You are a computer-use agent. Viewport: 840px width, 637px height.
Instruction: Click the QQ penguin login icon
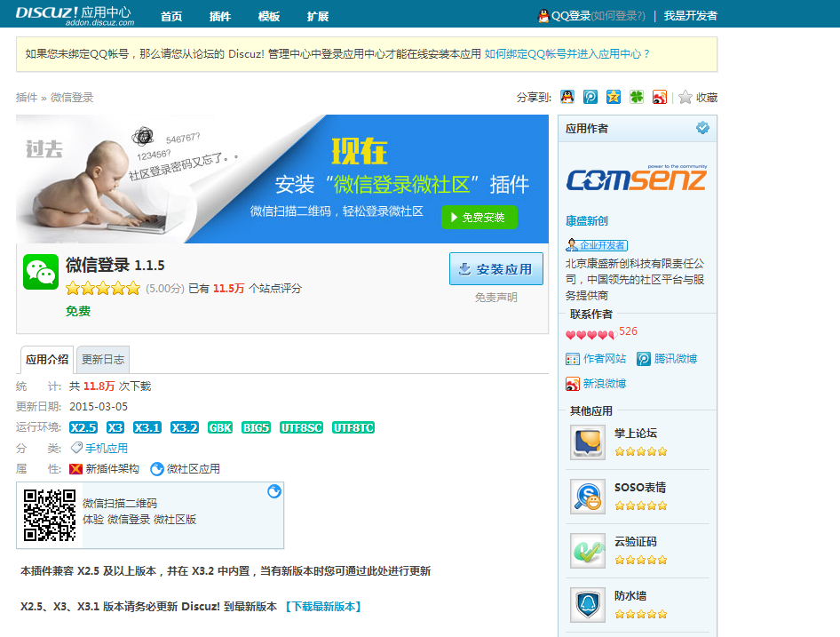(x=543, y=16)
